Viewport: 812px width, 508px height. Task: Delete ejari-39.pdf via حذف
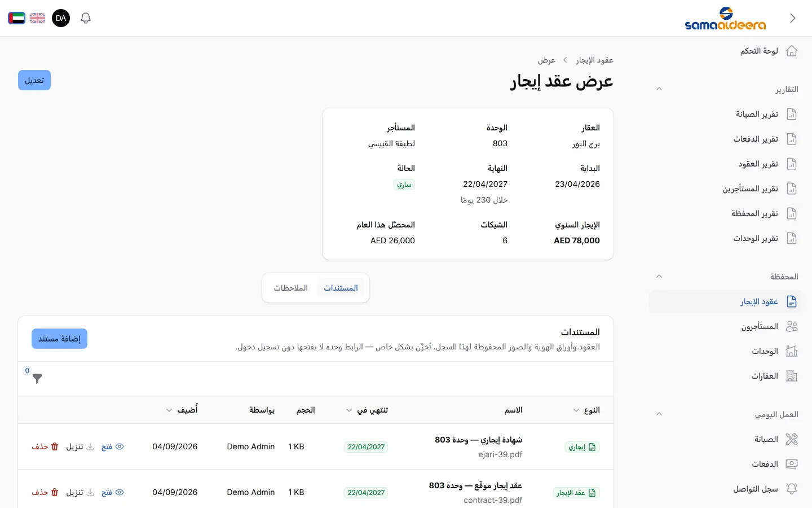(x=45, y=446)
